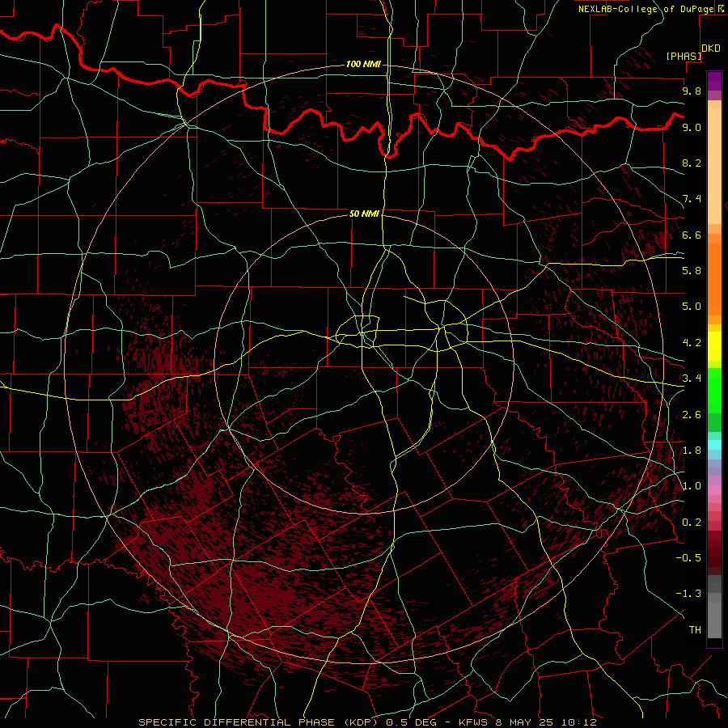This screenshot has width=728, height=728.
Task: Click the bright green segment of the color bar
Action: (714, 391)
